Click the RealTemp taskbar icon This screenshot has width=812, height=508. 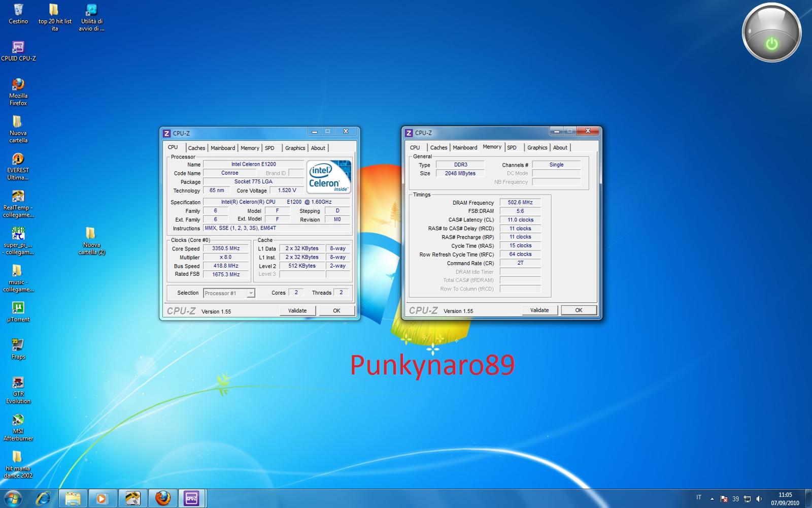pos(133,498)
